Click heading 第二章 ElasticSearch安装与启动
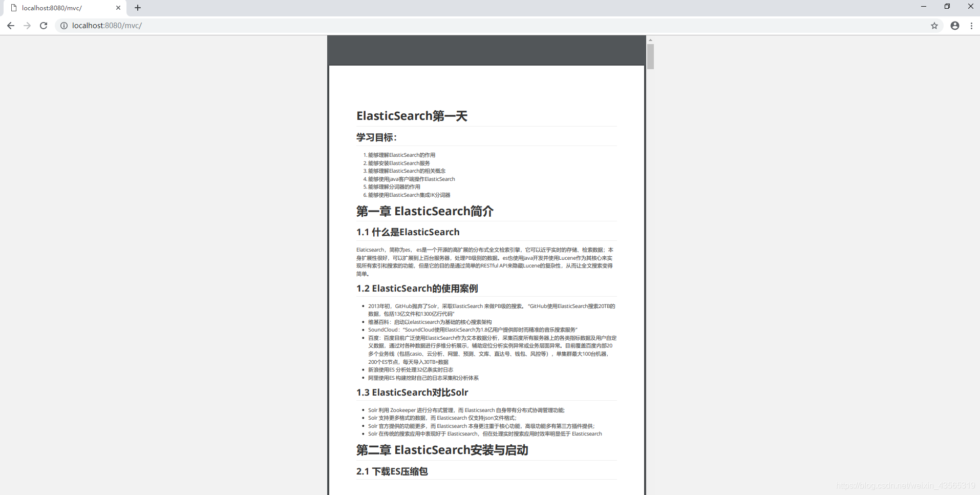Viewport: 980px width, 495px height. coord(442,450)
